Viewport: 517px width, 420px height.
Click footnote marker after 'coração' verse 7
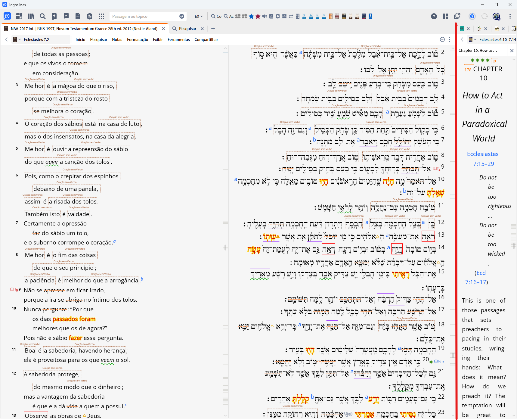coord(114,241)
